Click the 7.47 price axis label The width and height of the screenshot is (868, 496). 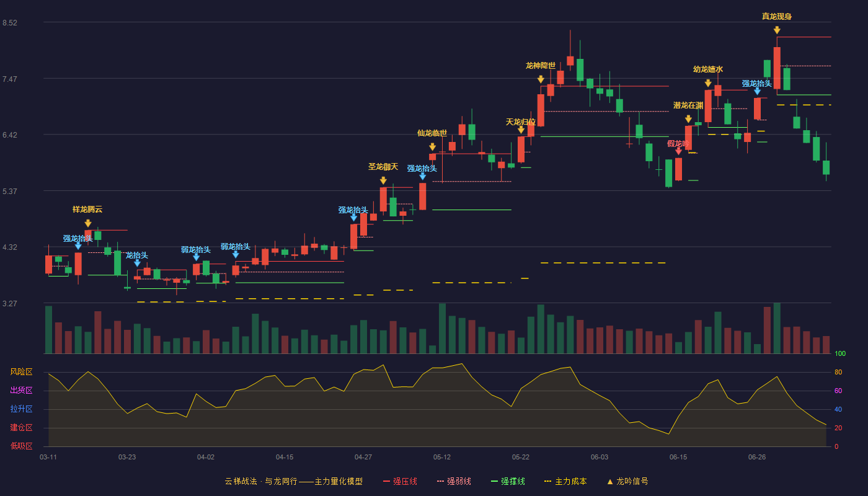point(10,79)
